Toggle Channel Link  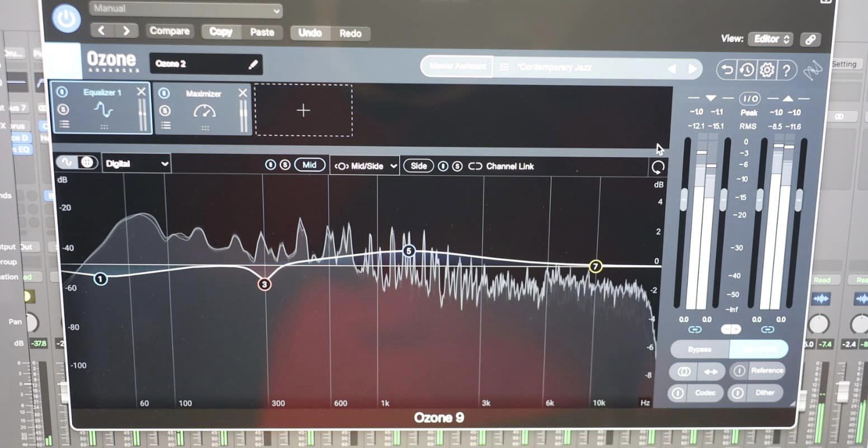coord(501,167)
